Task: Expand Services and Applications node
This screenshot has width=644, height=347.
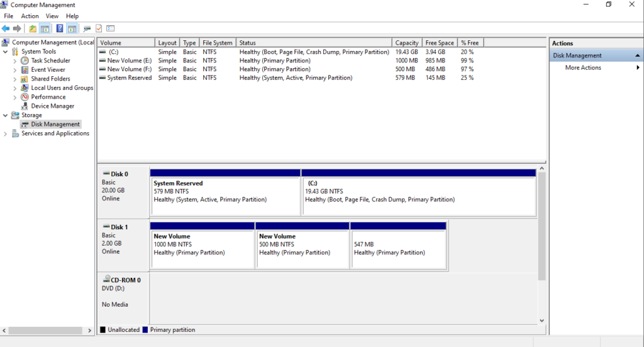Action: point(5,134)
